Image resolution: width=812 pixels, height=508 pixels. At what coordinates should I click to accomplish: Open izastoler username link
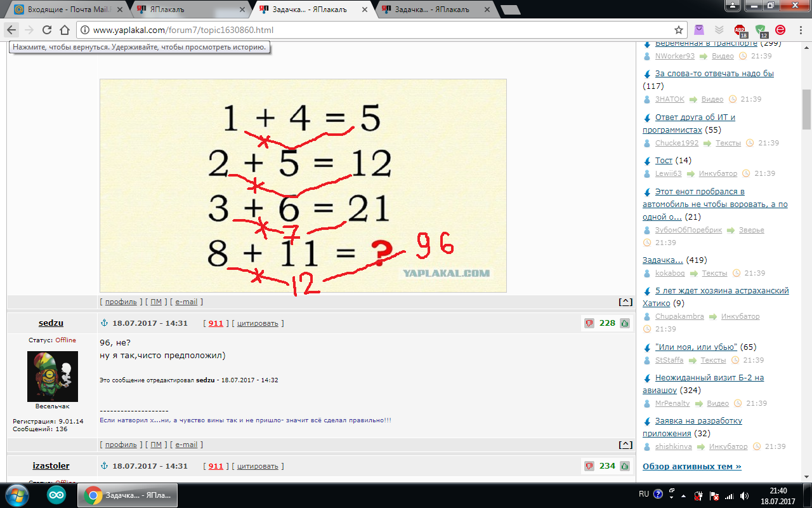(51, 466)
